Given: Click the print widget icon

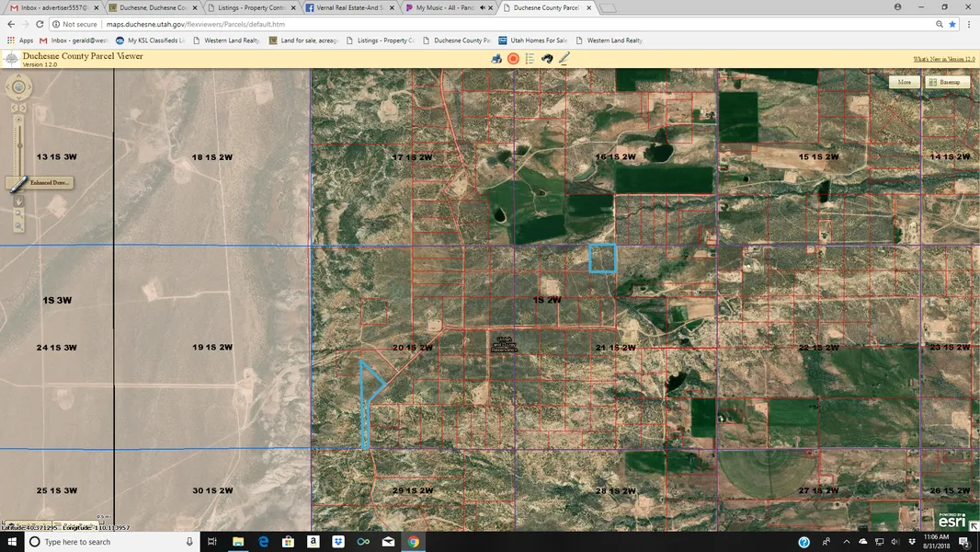Looking at the screenshot, I should click(x=497, y=59).
